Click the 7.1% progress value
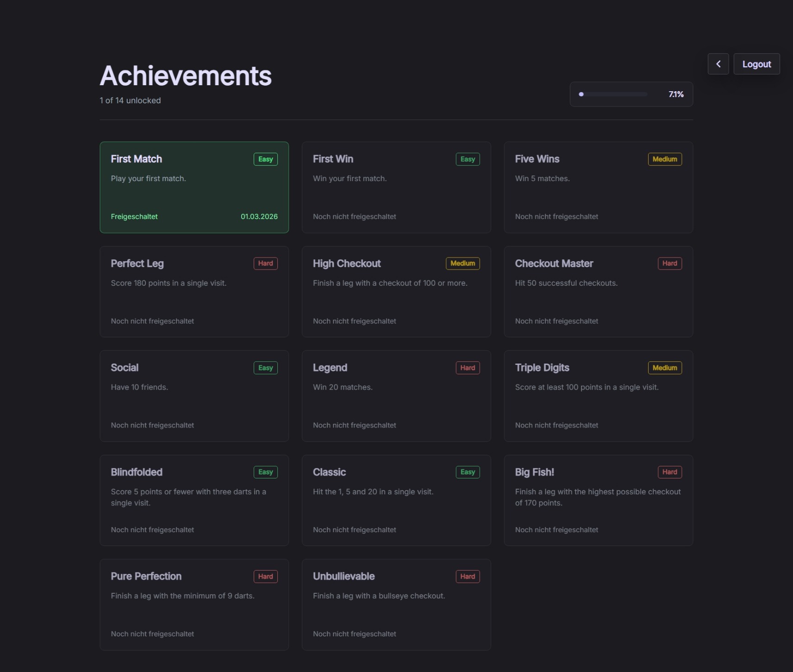 (676, 94)
